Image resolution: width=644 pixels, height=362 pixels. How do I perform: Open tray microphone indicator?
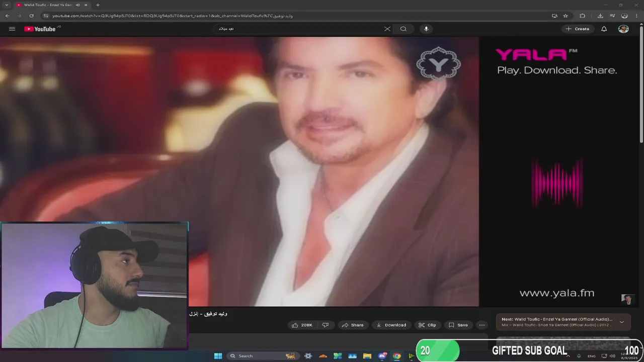coord(579,356)
